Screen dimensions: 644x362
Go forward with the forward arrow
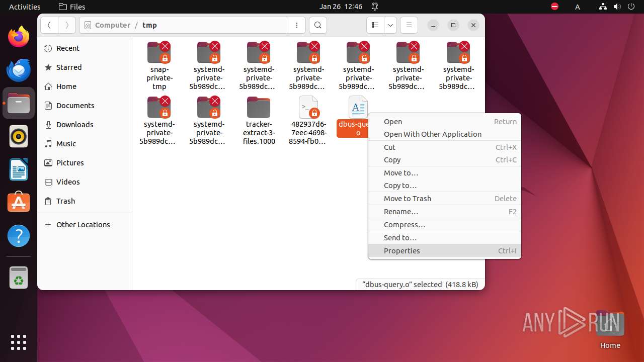pos(67,25)
